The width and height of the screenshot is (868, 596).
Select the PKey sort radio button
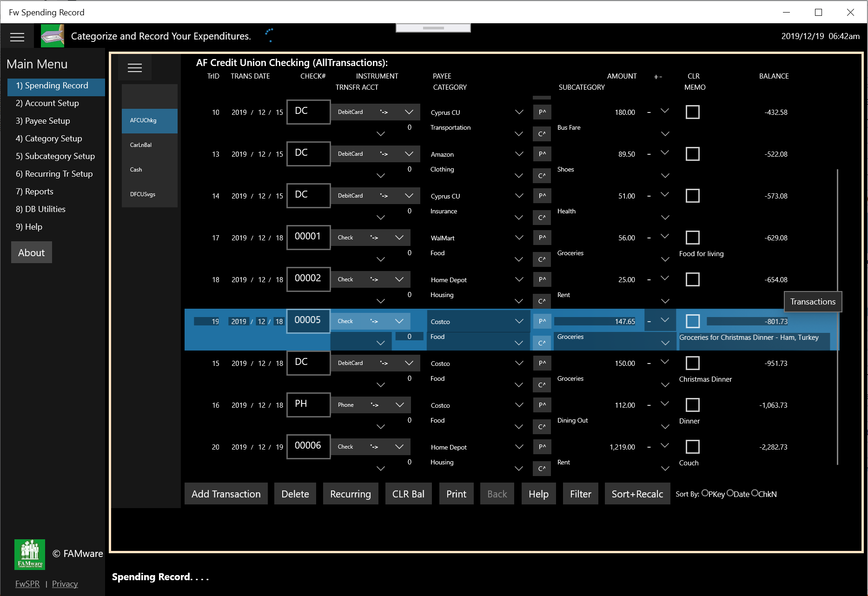[705, 493]
